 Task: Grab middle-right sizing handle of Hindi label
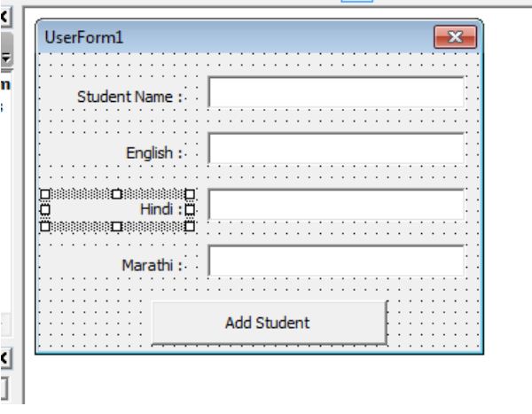[x=189, y=209]
